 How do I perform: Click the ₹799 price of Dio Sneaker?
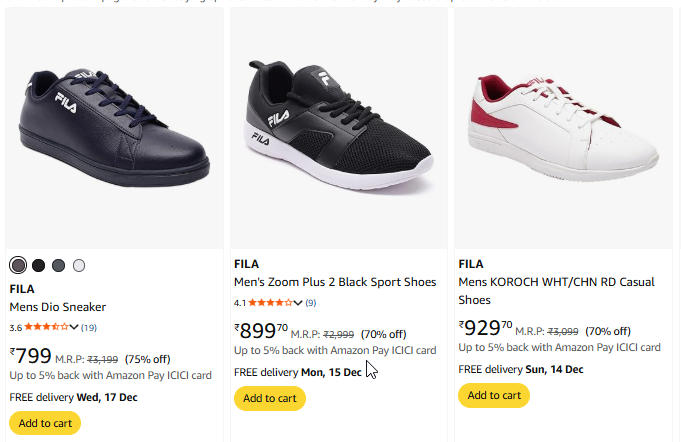tap(30, 356)
